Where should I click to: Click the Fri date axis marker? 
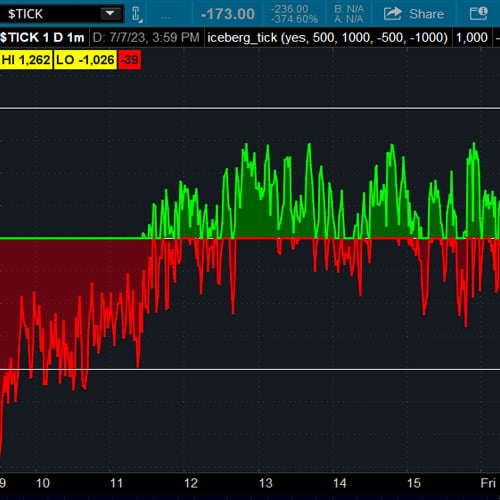pos(488,483)
